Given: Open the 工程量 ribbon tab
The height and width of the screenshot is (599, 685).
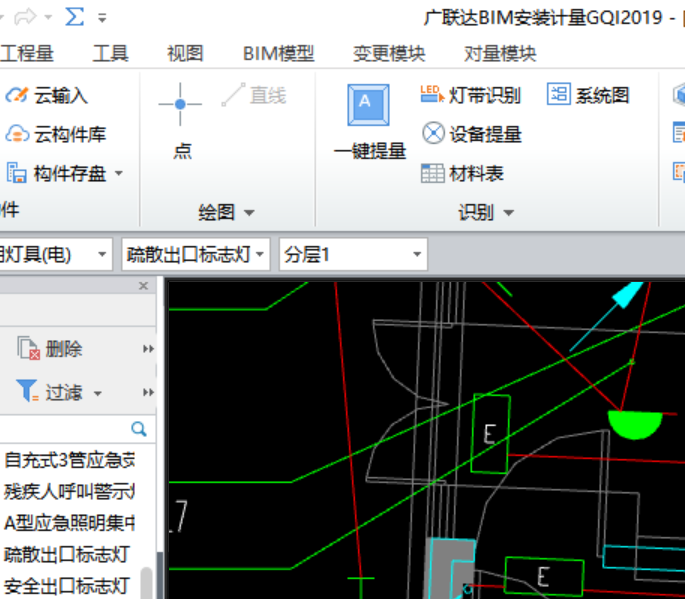Looking at the screenshot, I should 27,53.
